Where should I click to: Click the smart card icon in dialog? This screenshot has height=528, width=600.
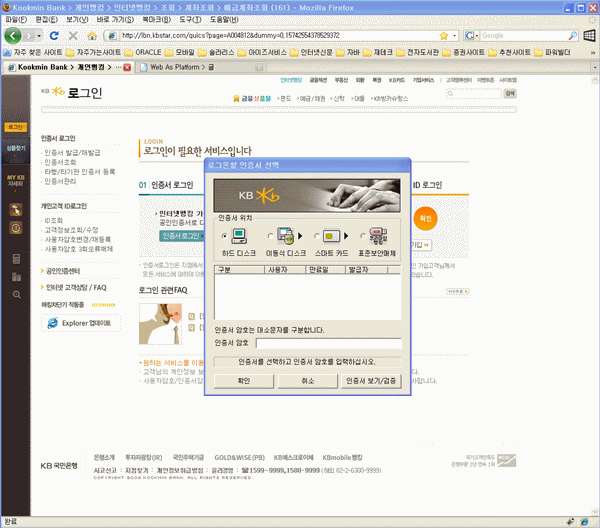click(x=331, y=236)
